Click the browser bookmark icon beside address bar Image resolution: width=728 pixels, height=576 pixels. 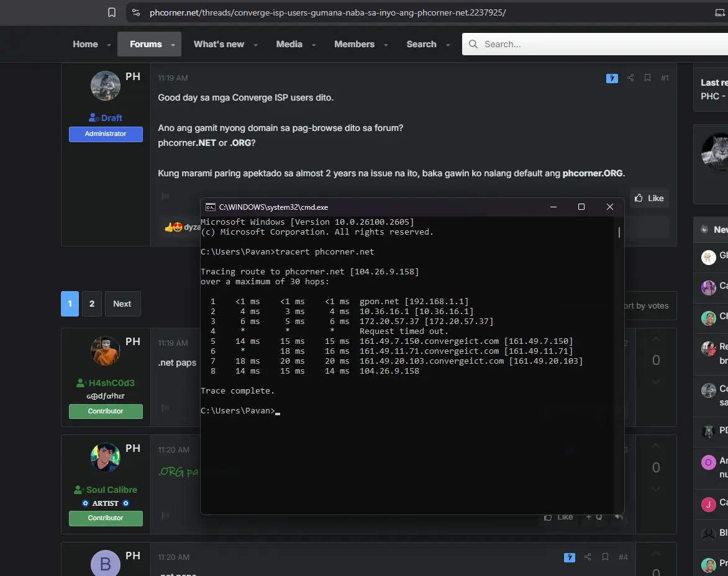point(111,12)
